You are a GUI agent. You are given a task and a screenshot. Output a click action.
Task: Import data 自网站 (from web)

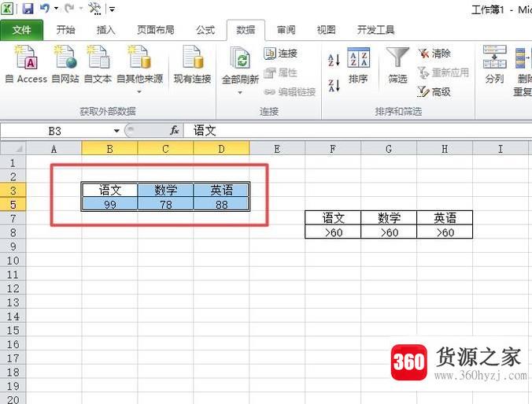tap(65, 65)
